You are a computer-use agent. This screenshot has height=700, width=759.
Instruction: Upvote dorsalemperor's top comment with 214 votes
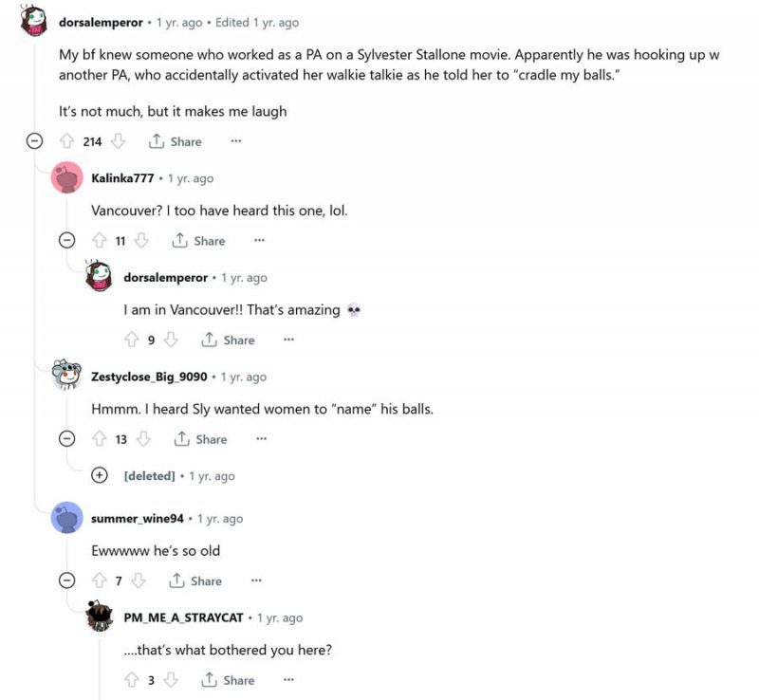click(66, 141)
